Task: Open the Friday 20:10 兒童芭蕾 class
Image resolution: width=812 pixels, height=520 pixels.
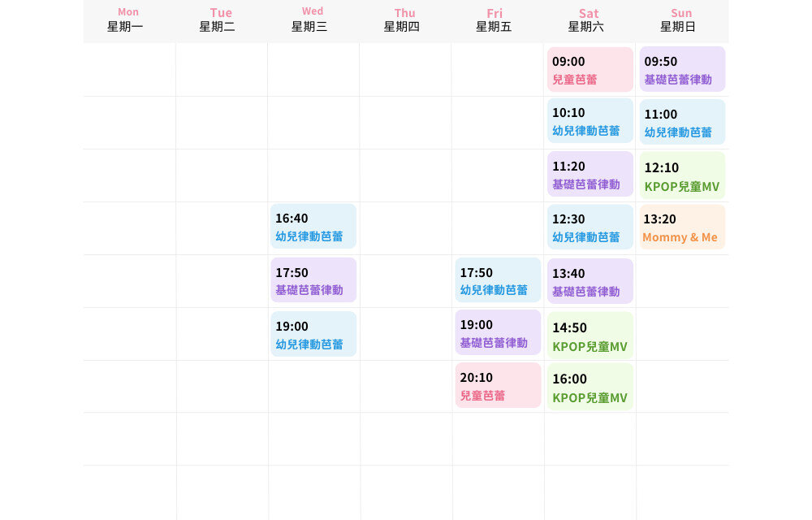Action: click(498, 386)
